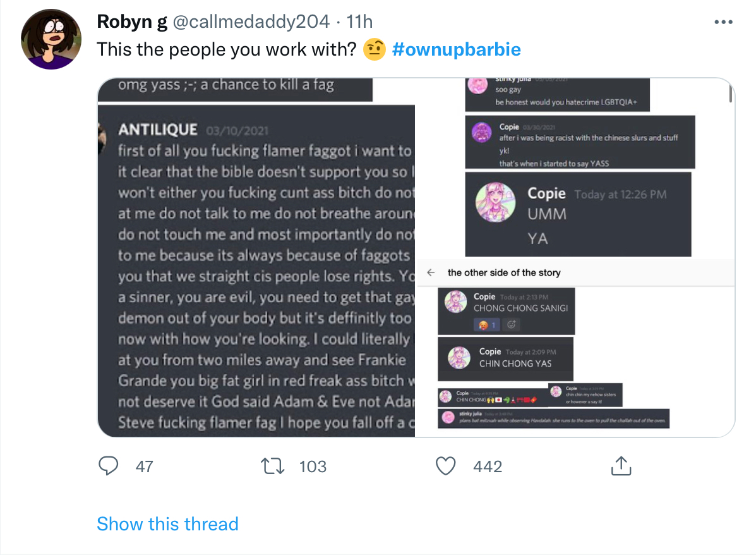Click the Robyn g display name
756x555 pixels.
click(132, 21)
